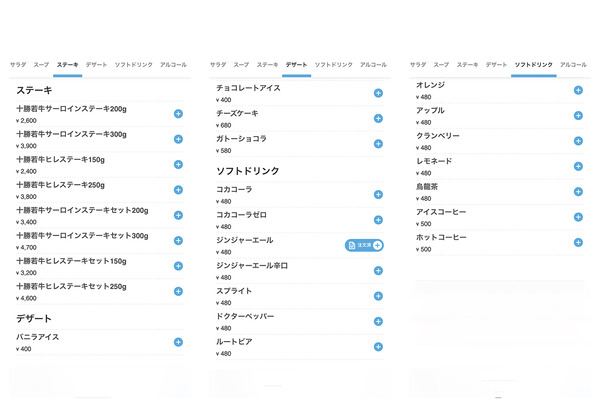Select the ¥680 price
This screenshot has height=400, width=600.
coord(223,125)
